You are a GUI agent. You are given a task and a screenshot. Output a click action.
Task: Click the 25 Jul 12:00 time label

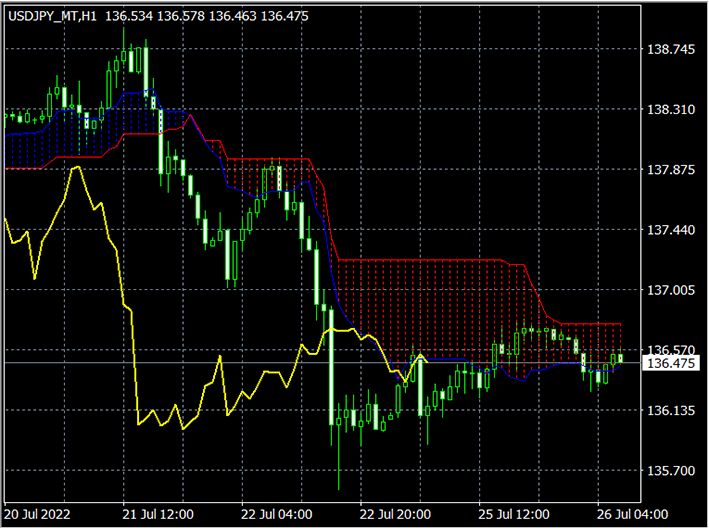click(514, 514)
